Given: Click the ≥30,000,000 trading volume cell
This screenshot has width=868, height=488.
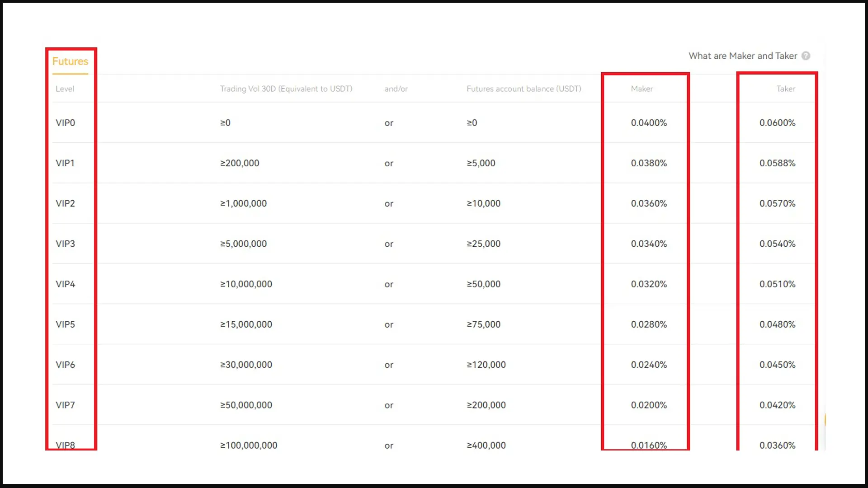Looking at the screenshot, I should tap(246, 365).
